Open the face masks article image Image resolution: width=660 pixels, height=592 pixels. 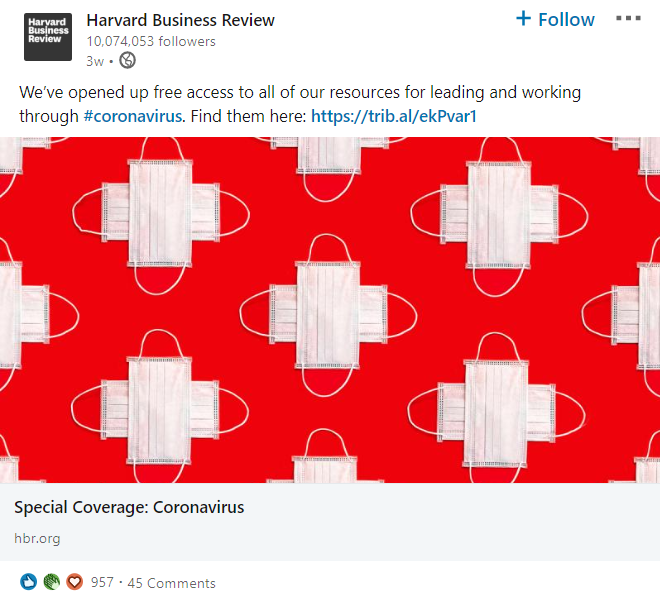tap(330, 310)
